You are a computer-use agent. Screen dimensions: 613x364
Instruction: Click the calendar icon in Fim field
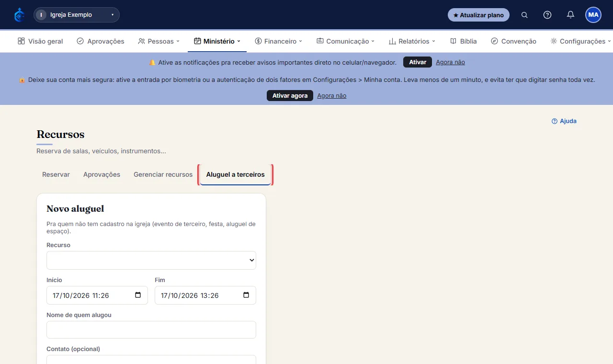(246, 295)
